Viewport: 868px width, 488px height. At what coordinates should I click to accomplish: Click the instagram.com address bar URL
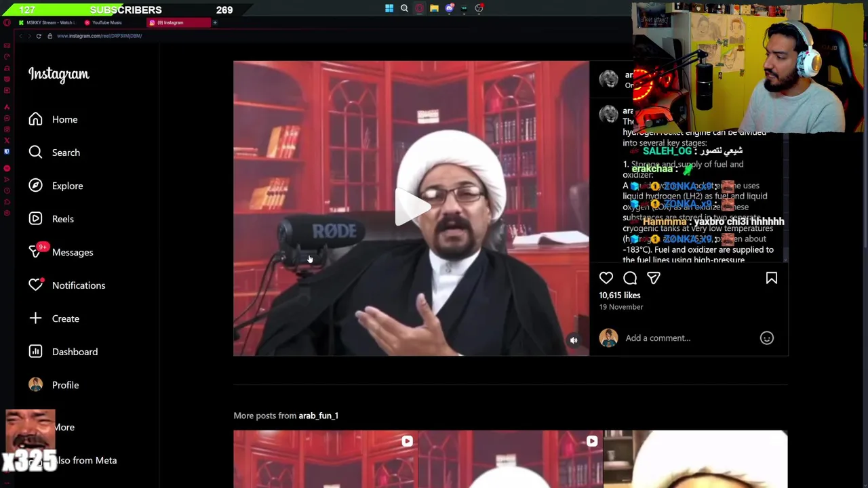(x=99, y=36)
